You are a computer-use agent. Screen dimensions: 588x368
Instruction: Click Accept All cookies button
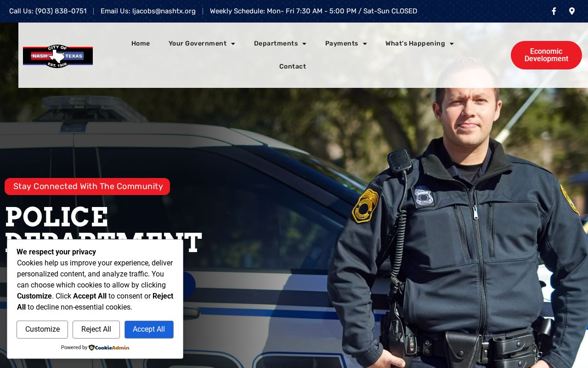click(149, 329)
